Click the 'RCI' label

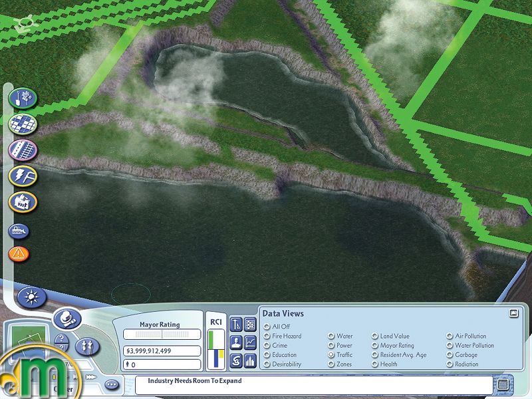tap(216, 322)
